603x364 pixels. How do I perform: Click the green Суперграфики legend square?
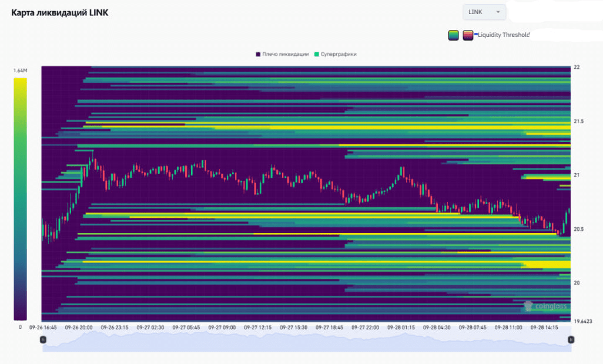click(317, 54)
